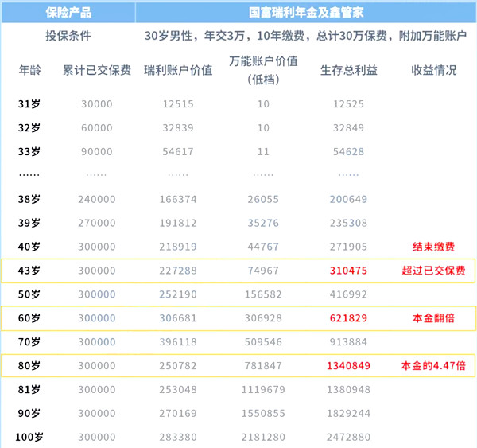The height and width of the screenshot is (448, 477).
Task: Click value 11 in the 33岁 row
Action: coord(263,152)
